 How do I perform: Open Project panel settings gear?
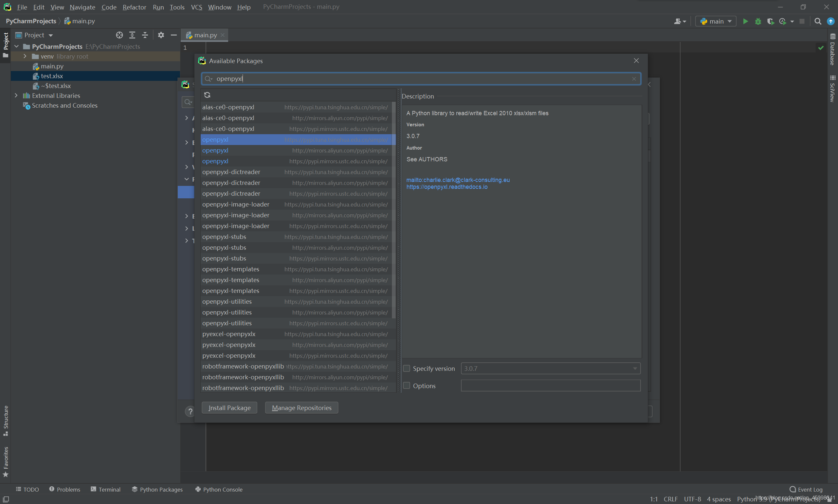pos(161,35)
